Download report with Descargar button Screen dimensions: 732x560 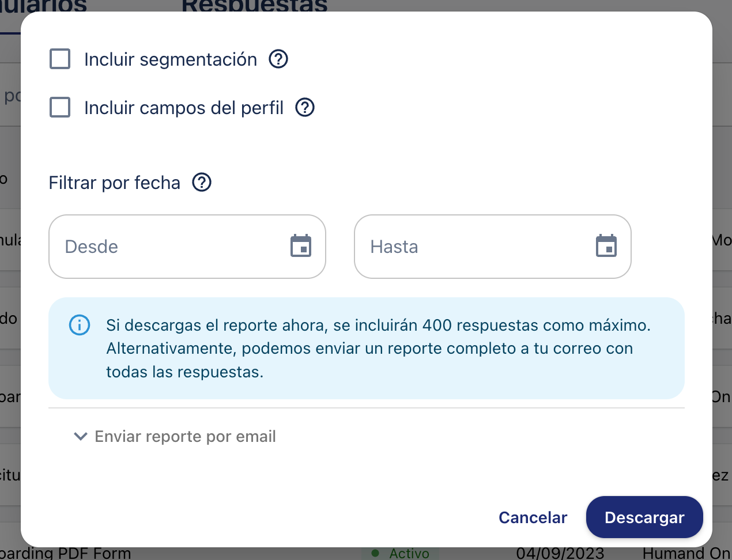tap(644, 517)
